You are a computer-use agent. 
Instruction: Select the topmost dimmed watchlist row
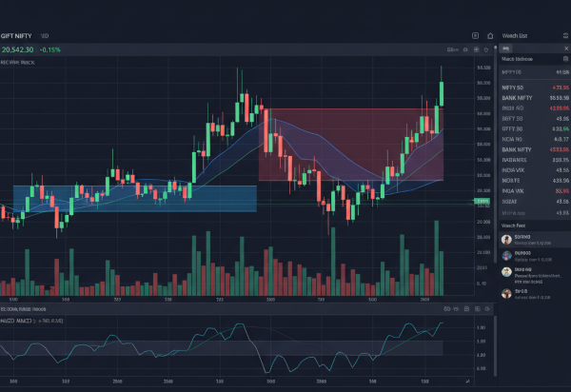[535, 72]
